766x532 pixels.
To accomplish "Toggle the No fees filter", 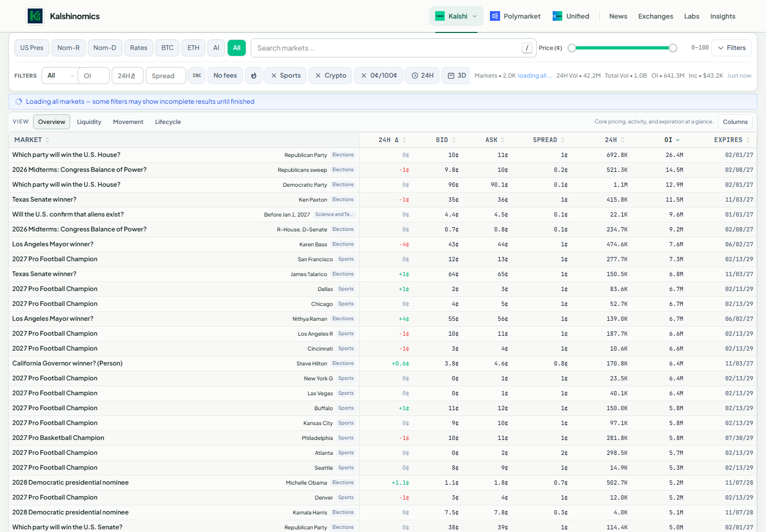I will click(226, 76).
